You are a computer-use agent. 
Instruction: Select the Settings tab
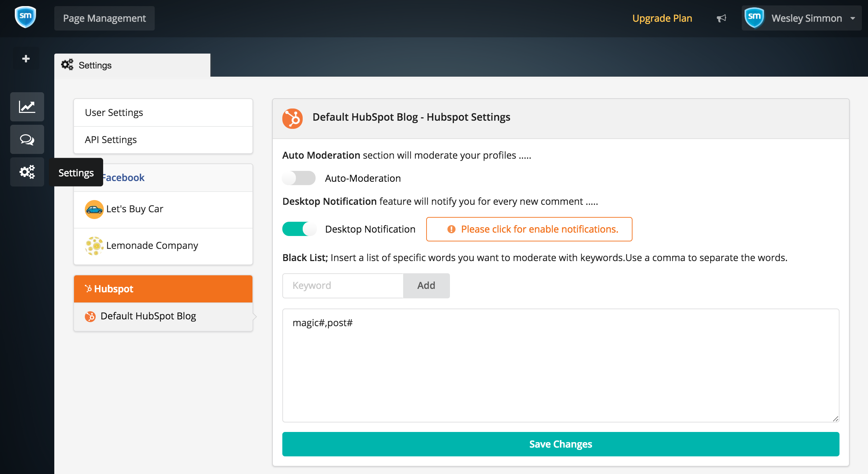[x=132, y=65]
